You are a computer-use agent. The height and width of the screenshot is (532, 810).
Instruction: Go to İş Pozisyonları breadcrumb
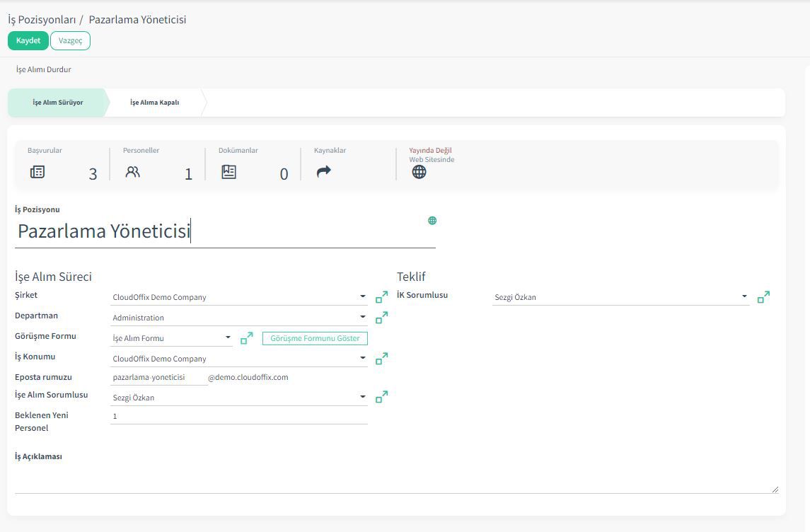pyautogui.click(x=42, y=20)
